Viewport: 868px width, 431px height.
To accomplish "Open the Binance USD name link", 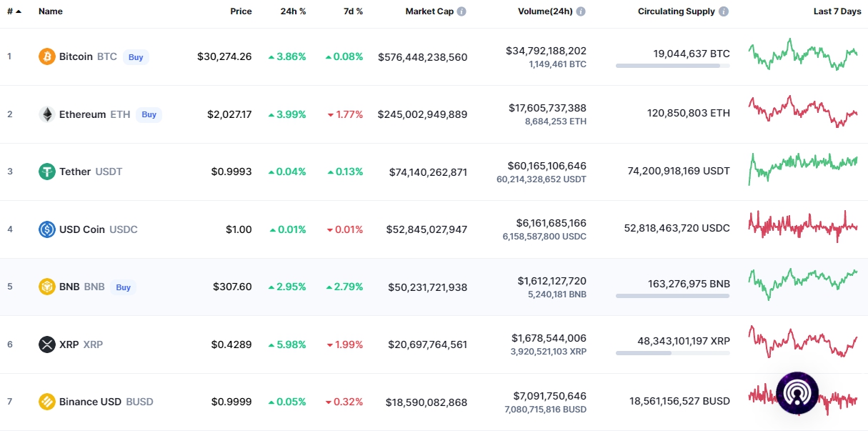I will (x=91, y=402).
